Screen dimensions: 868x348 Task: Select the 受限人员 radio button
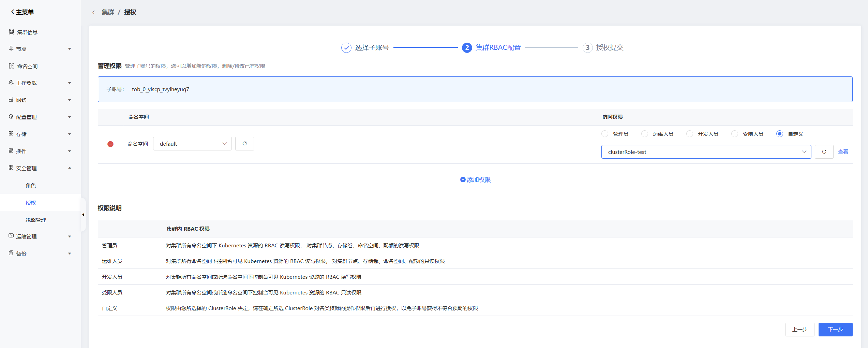(x=735, y=134)
